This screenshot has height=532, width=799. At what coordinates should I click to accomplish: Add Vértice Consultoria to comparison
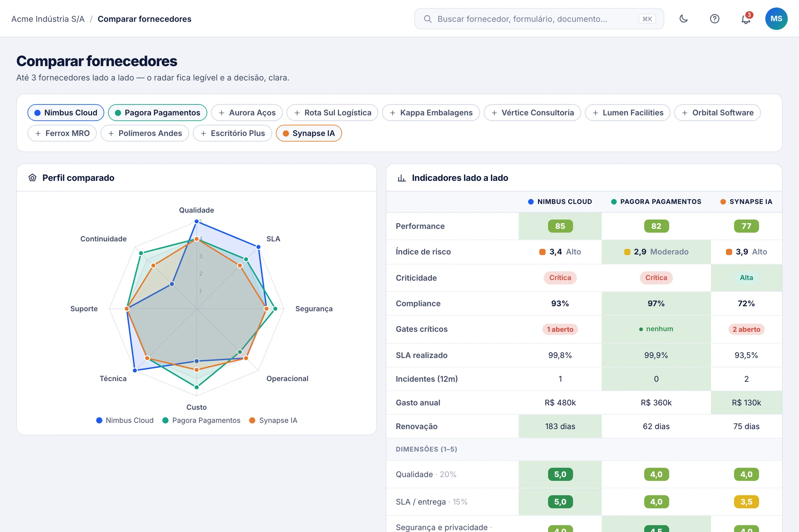click(532, 112)
